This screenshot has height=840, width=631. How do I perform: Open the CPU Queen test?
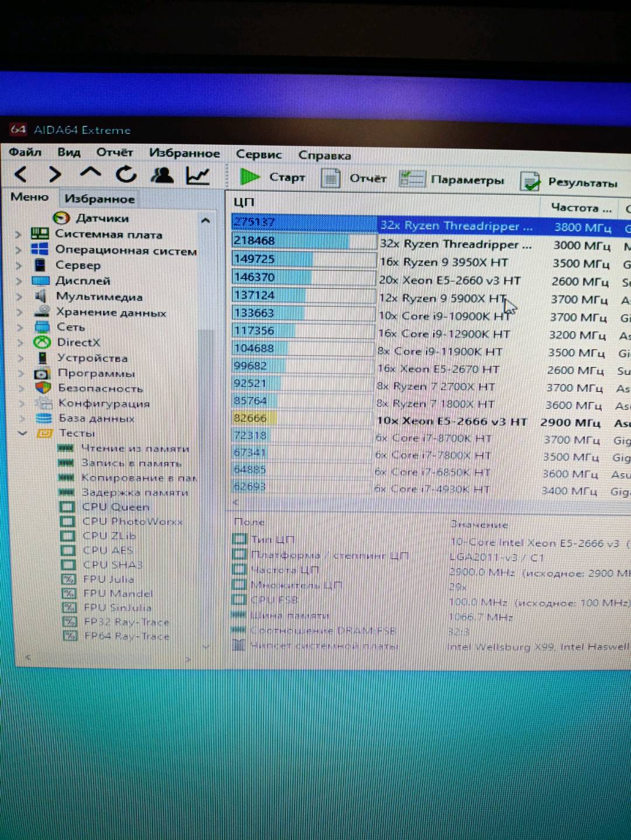point(104,506)
